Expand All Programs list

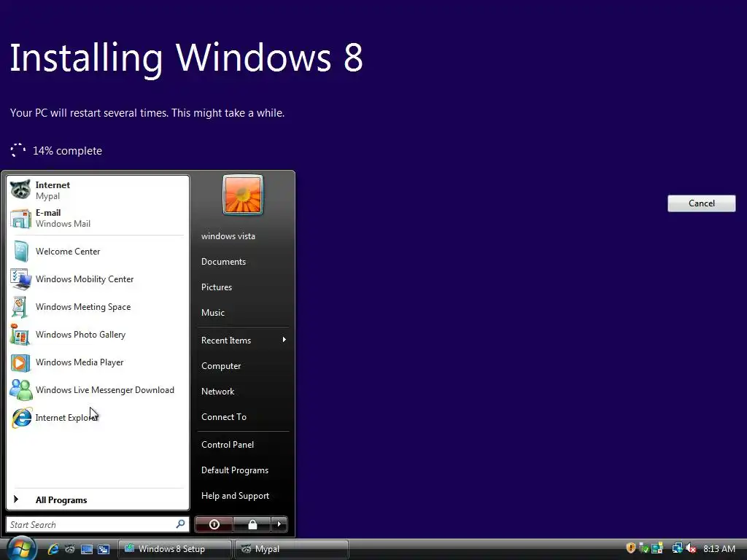click(x=98, y=499)
